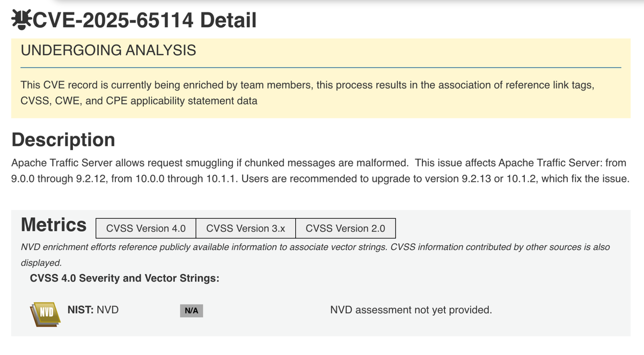Switch to the CVSS Version 4.0 tab

(146, 228)
